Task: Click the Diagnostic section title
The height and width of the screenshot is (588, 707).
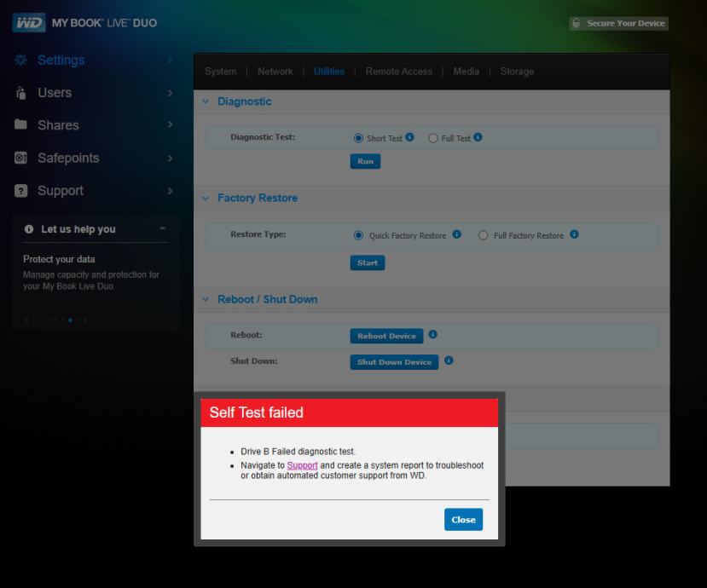Action: (x=245, y=101)
